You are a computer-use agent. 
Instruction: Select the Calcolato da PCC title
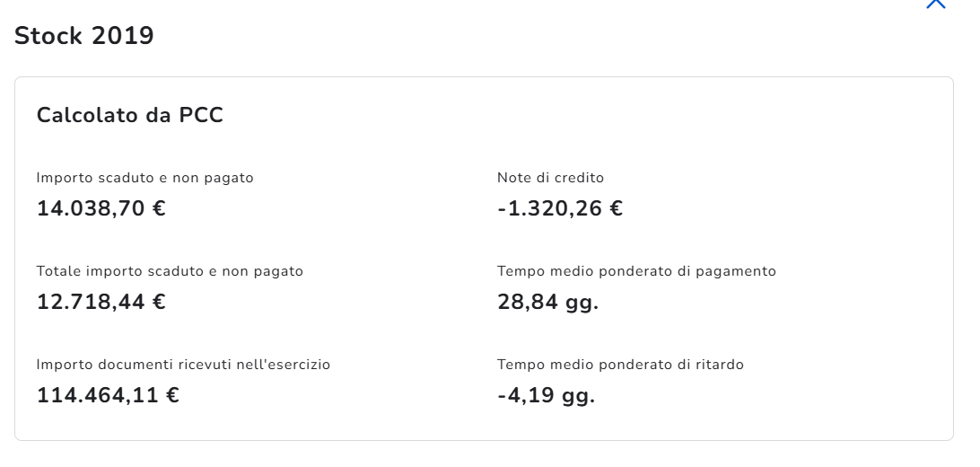(x=129, y=115)
